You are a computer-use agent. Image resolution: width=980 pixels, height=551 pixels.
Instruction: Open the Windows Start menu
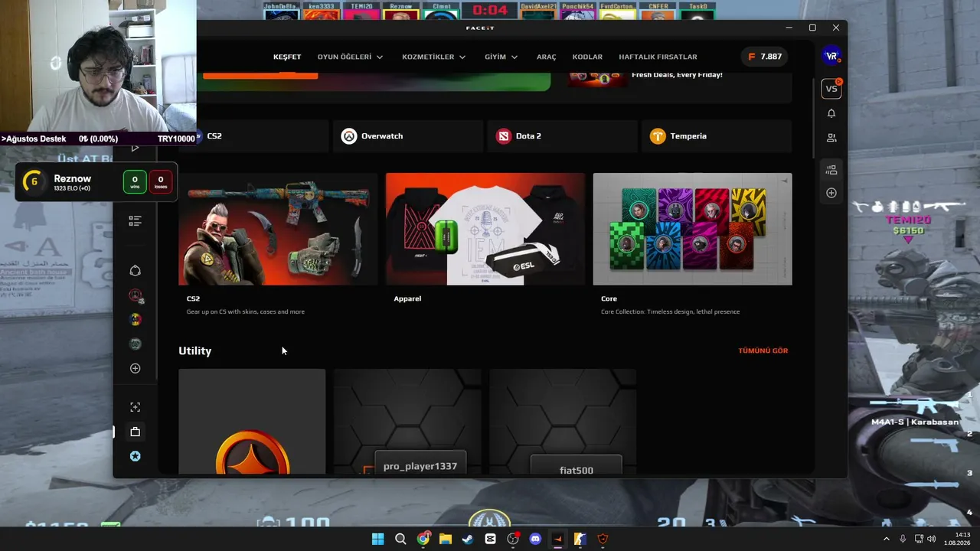[377, 539]
